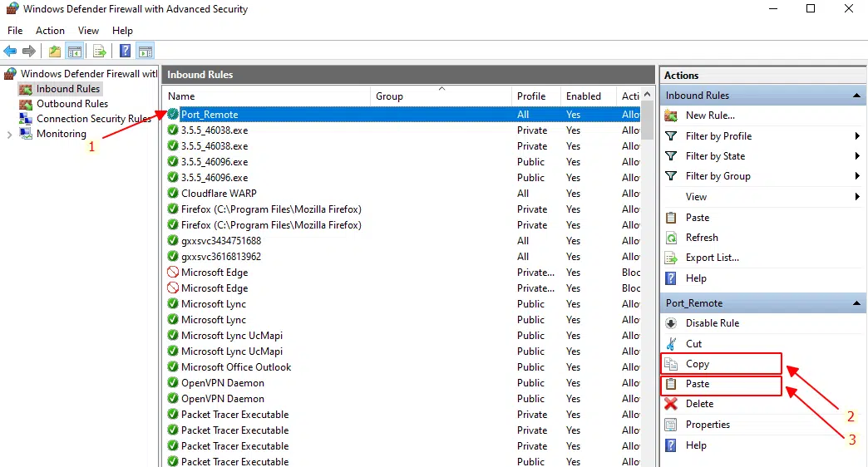Screen dimensions: 868x467
Task: Toggle the Show/Hide Console Tree toolbar button
Action: click(75, 52)
